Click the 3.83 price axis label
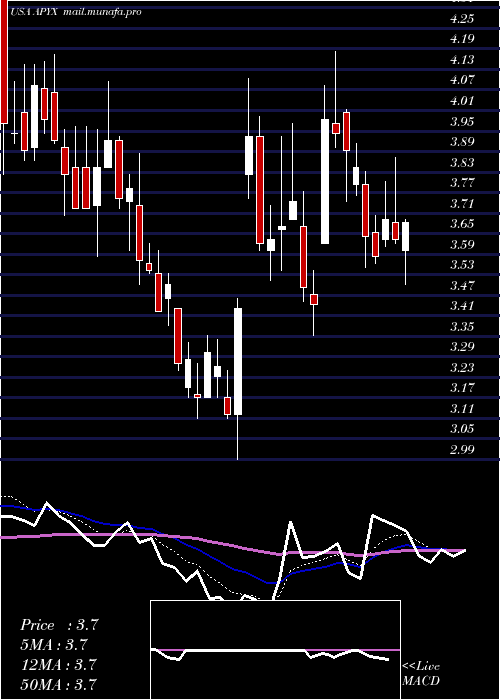The height and width of the screenshot is (700, 500). [x=462, y=162]
